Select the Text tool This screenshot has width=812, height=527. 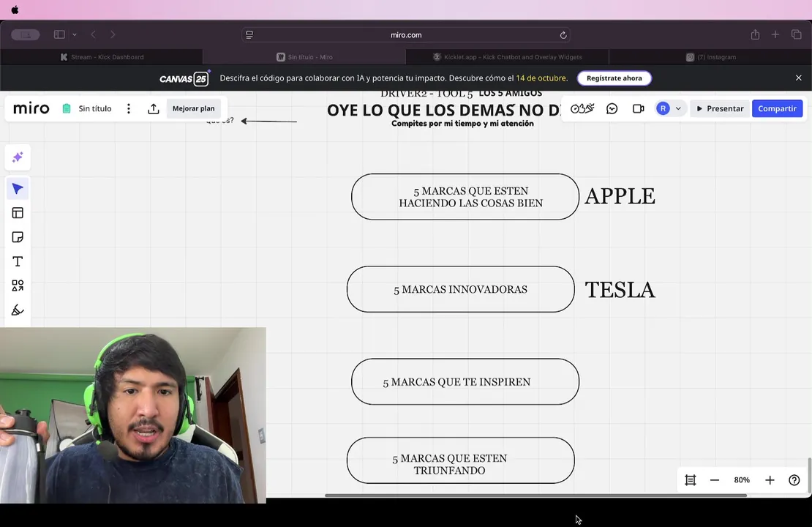point(18,262)
